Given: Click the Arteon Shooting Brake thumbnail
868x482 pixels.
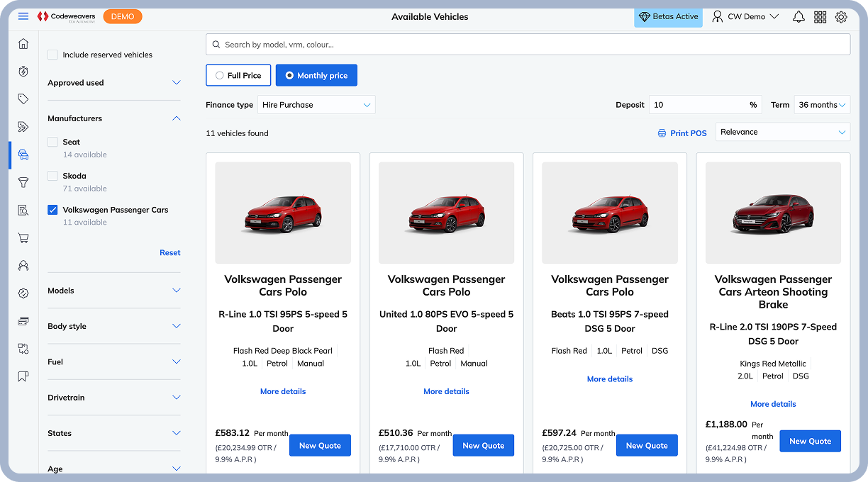Looking at the screenshot, I should point(773,213).
